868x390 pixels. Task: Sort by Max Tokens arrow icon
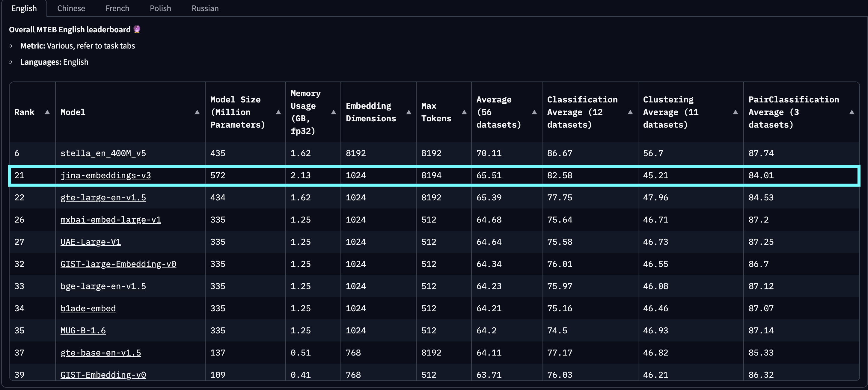point(464,112)
